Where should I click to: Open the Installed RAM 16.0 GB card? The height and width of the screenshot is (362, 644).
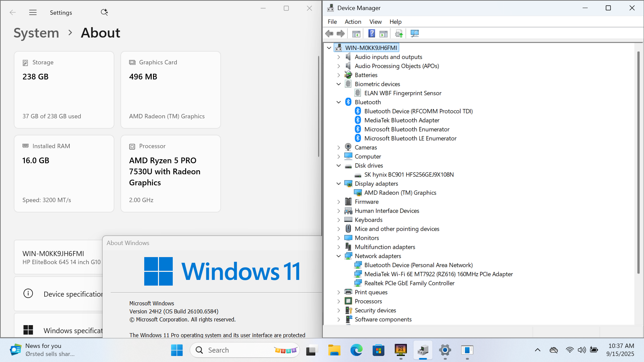(x=64, y=174)
